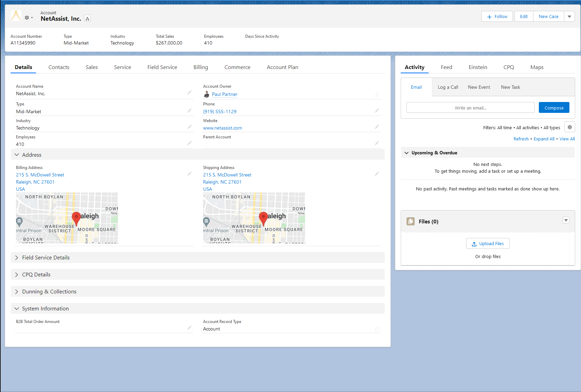This screenshot has height=392, width=581.
Task: Select the New Event action tab
Action: click(479, 87)
